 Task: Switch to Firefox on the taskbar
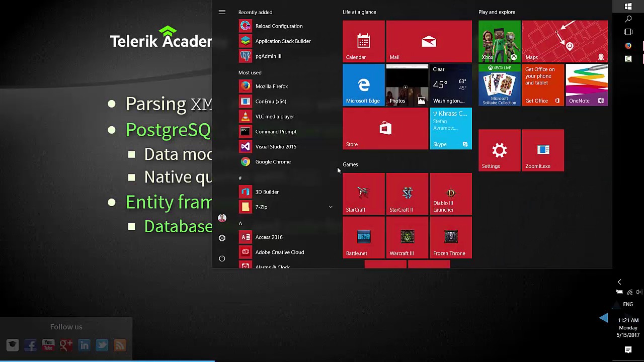(628, 46)
